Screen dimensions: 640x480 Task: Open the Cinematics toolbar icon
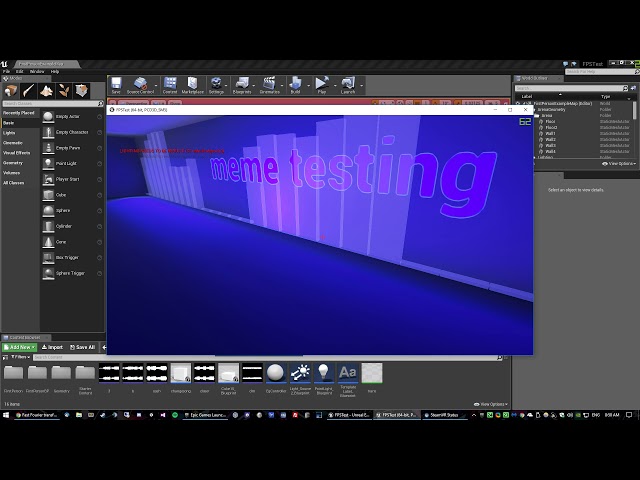point(269,85)
